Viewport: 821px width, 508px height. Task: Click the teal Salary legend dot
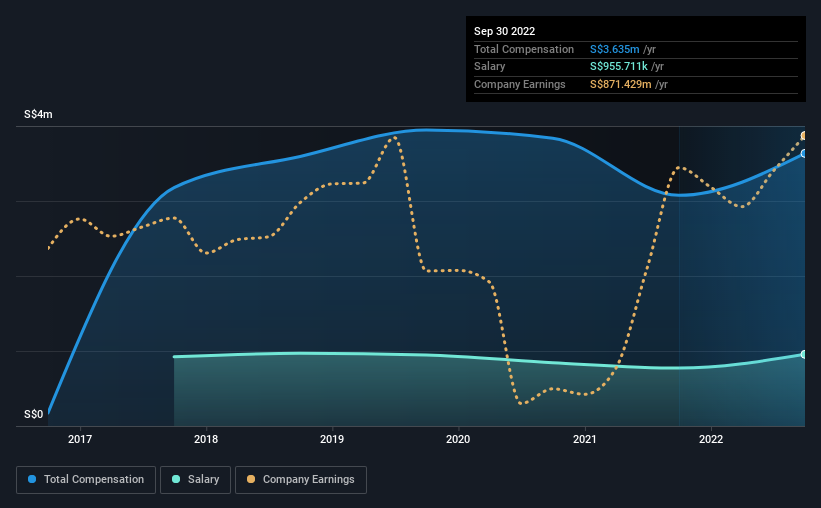[x=176, y=479]
